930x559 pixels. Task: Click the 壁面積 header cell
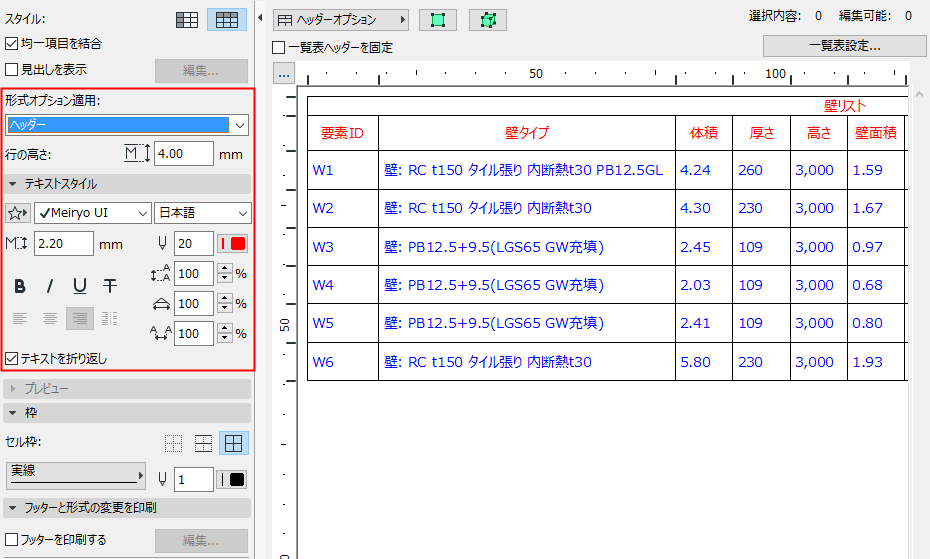(x=875, y=133)
